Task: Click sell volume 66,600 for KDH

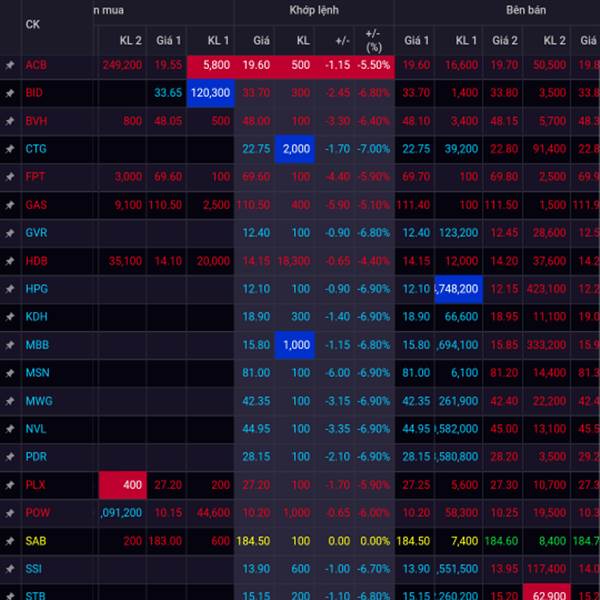Action: 461,317
